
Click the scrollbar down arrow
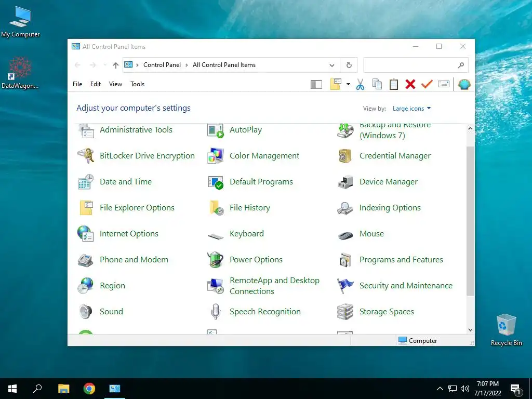pyautogui.click(x=470, y=329)
